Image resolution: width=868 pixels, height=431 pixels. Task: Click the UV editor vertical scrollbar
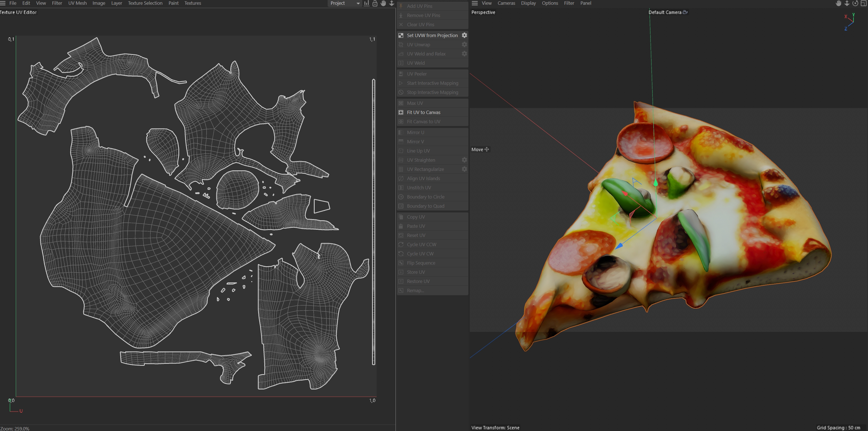[x=373, y=222]
